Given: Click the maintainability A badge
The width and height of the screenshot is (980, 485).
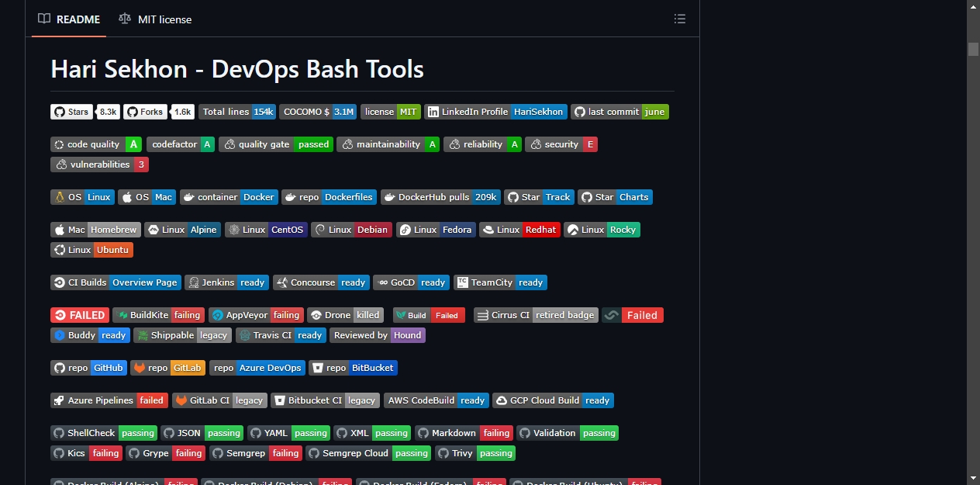Looking at the screenshot, I should (388, 144).
